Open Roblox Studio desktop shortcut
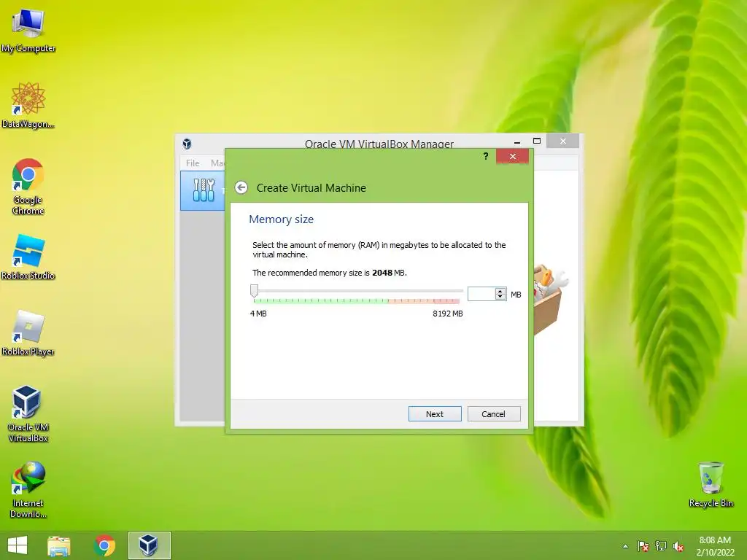Viewport: 747px width, 560px height. click(28, 257)
